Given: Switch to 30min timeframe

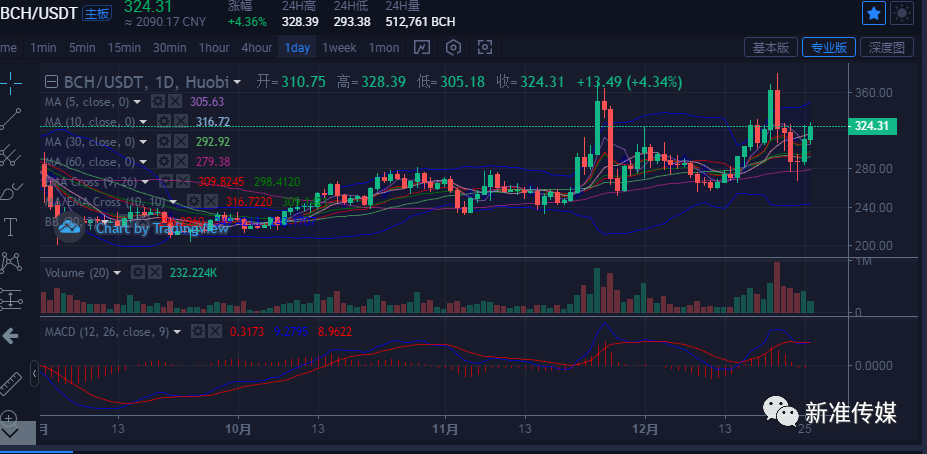Looking at the screenshot, I should point(170,48).
